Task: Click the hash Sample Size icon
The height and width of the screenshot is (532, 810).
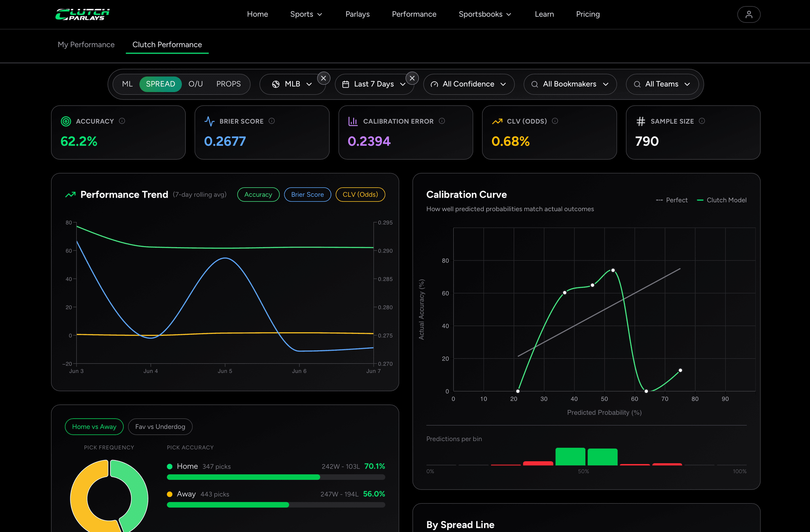Action: [x=641, y=121]
